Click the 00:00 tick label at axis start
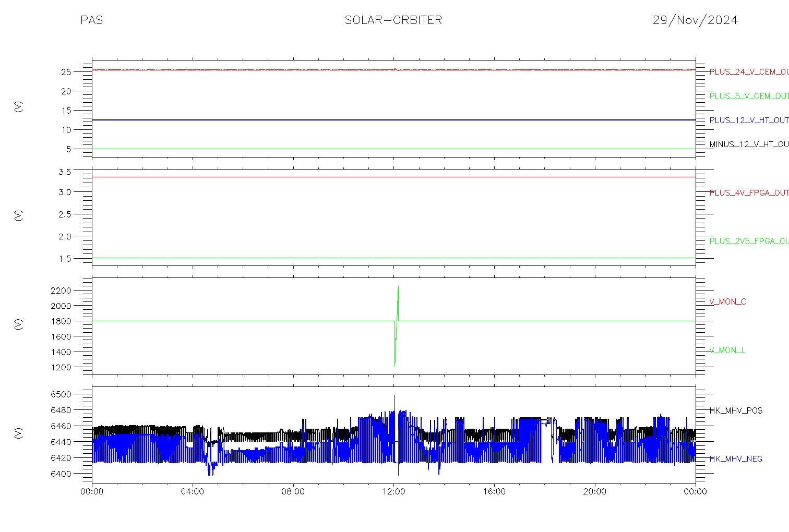The width and height of the screenshot is (789, 532). [x=92, y=492]
